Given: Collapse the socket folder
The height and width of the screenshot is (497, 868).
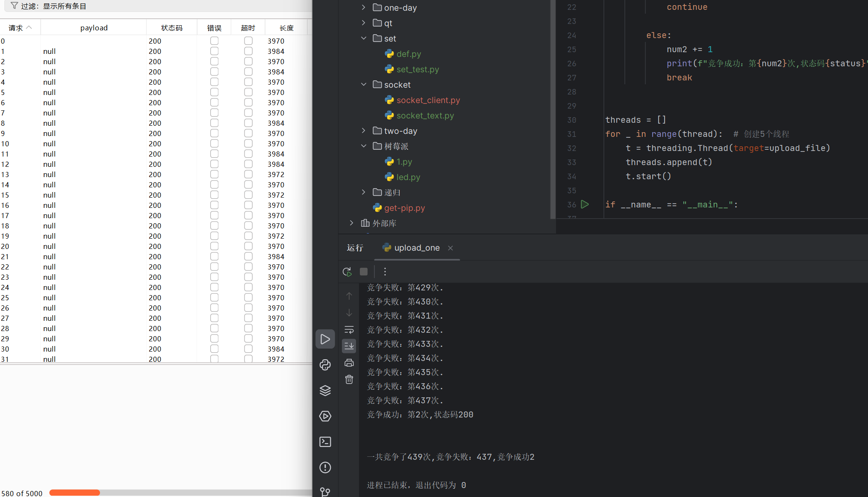Looking at the screenshot, I should point(363,84).
